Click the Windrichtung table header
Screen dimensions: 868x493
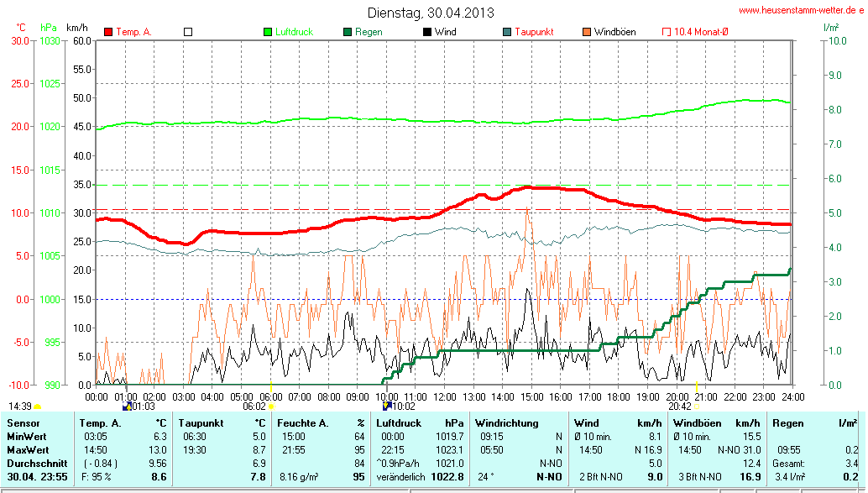(x=507, y=423)
